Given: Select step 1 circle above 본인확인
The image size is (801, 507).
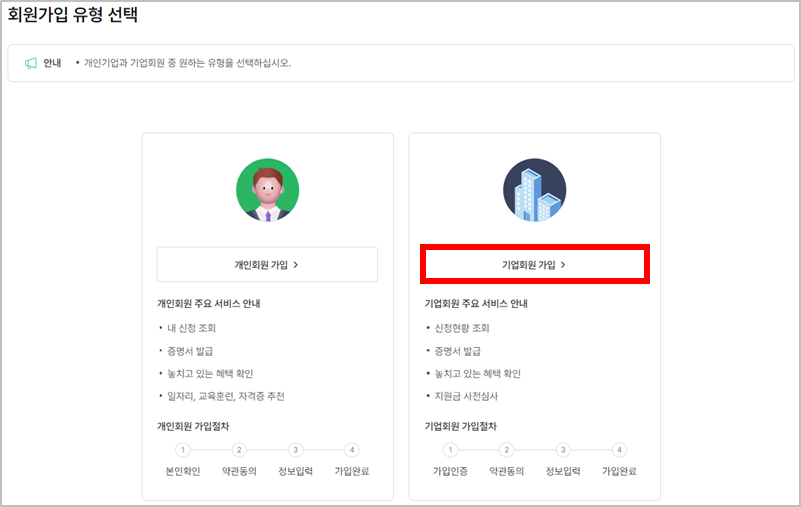Looking at the screenshot, I should (x=183, y=450).
